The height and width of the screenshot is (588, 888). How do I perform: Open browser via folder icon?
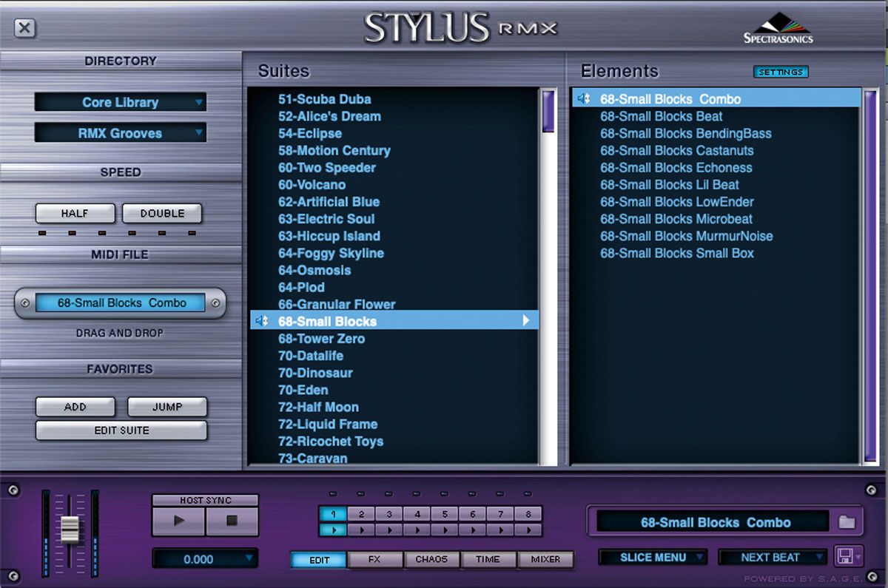pyautogui.click(x=847, y=522)
